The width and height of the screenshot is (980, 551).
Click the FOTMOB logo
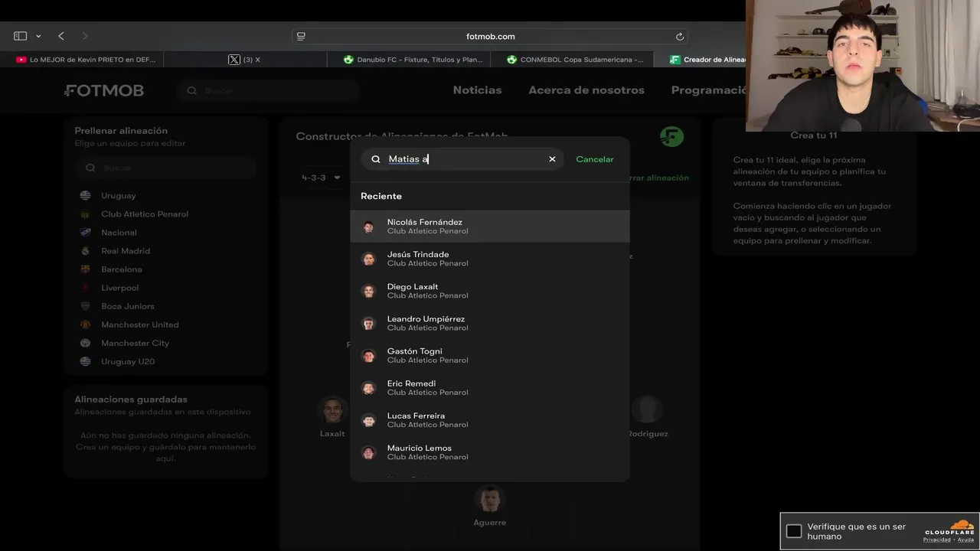(x=104, y=90)
